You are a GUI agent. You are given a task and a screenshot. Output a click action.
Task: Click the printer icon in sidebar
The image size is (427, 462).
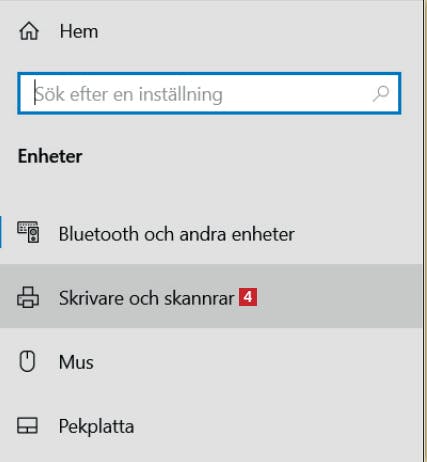[28, 297]
